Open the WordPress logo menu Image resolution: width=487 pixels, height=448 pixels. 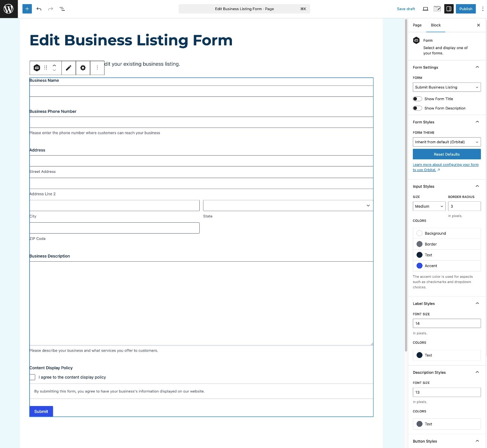point(9,9)
